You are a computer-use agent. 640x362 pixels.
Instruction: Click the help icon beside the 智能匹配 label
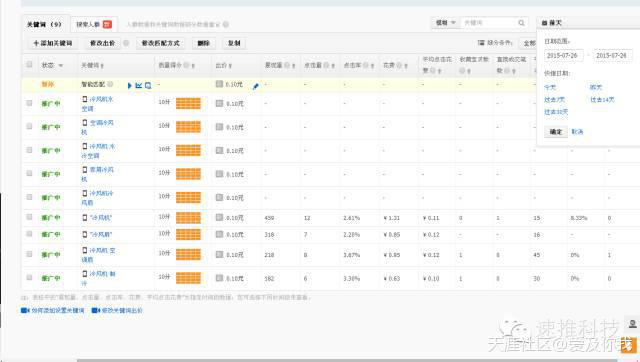coord(110,84)
